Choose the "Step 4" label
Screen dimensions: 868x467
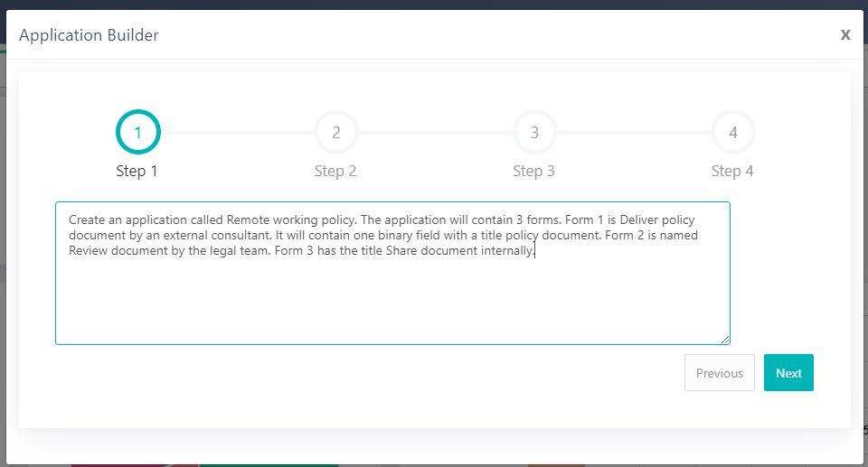pos(732,171)
